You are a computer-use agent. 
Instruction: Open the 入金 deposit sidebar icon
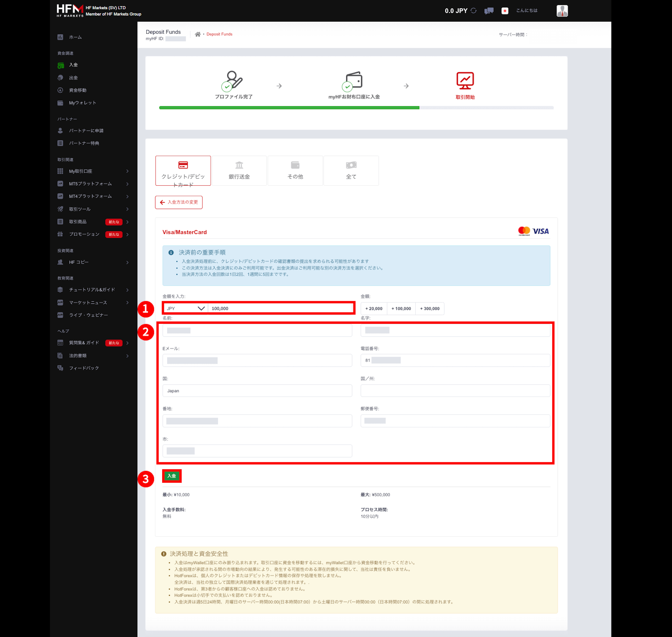(61, 65)
